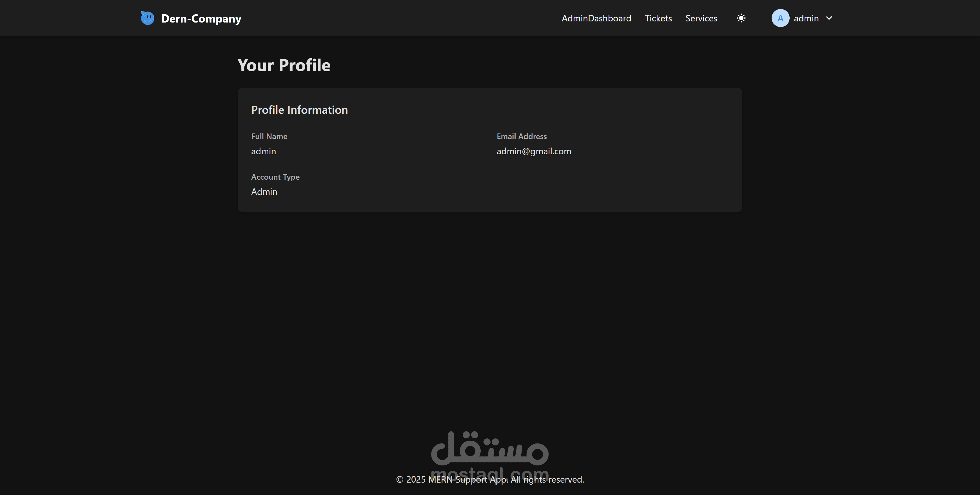Open the Services nav link
Screen dimensions: 980x495
click(701, 18)
